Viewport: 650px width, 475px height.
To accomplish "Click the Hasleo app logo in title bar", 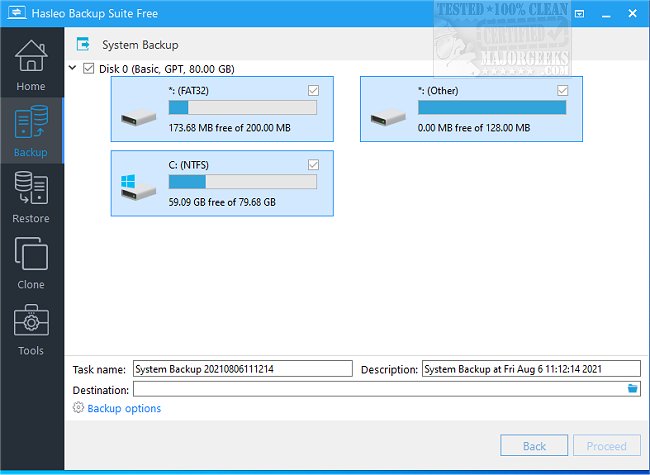I will click(x=17, y=12).
